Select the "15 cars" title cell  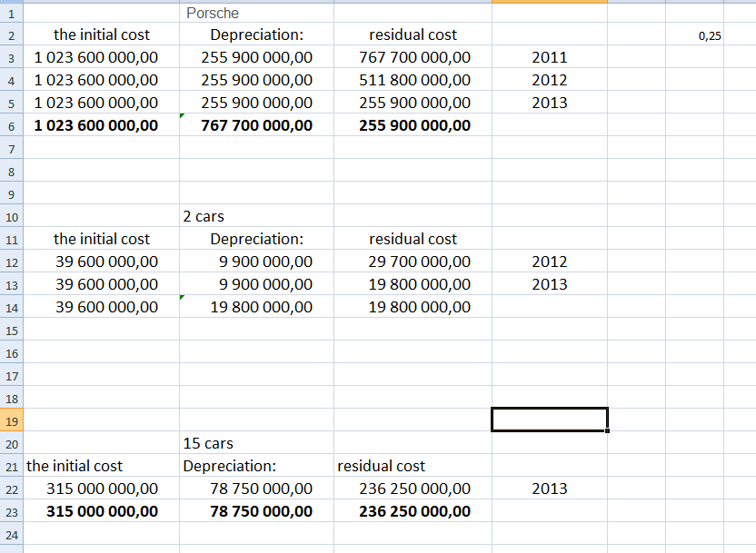coord(208,443)
